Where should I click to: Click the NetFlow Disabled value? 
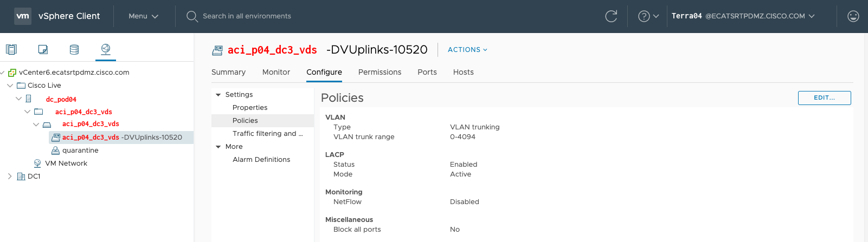[x=465, y=202]
